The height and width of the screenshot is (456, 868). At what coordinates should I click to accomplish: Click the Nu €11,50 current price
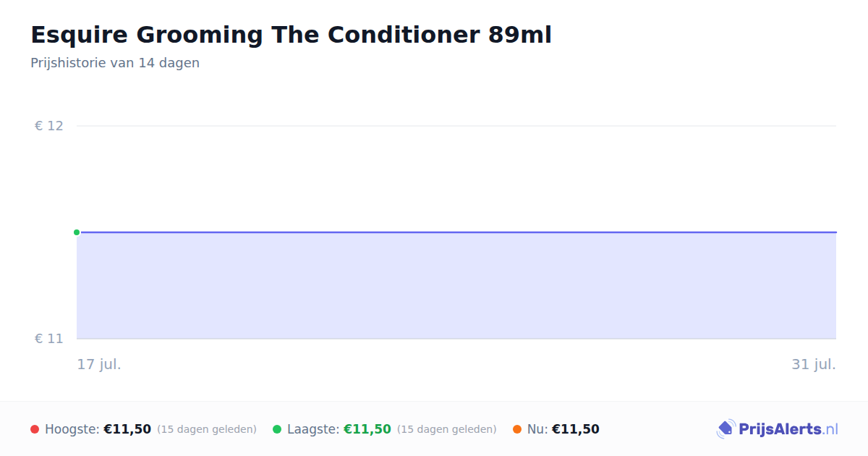coord(576,429)
